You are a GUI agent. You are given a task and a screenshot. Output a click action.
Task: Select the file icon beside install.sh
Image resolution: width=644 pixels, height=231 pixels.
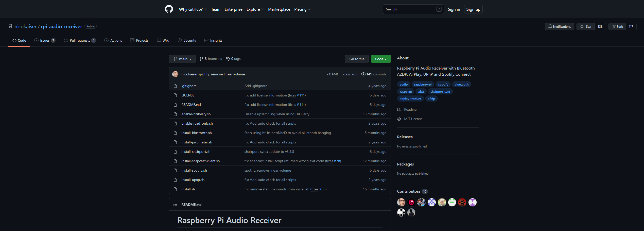click(175, 189)
